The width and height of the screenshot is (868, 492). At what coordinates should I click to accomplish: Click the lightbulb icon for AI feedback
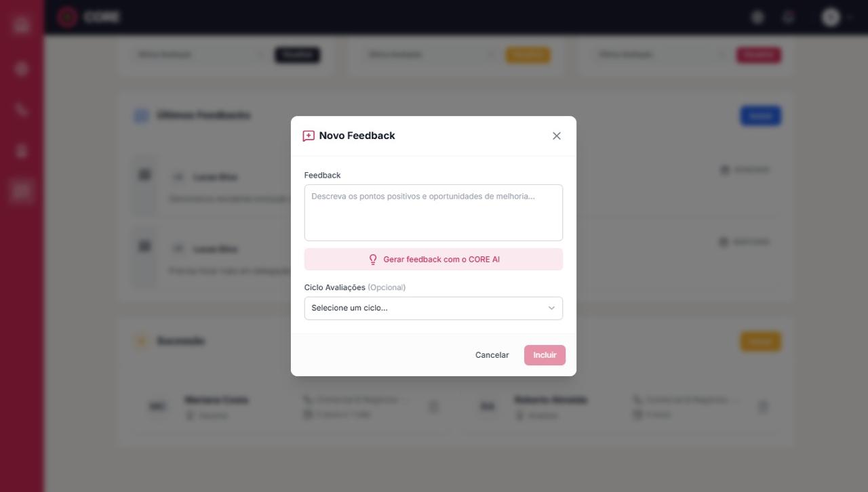[x=372, y=260]
